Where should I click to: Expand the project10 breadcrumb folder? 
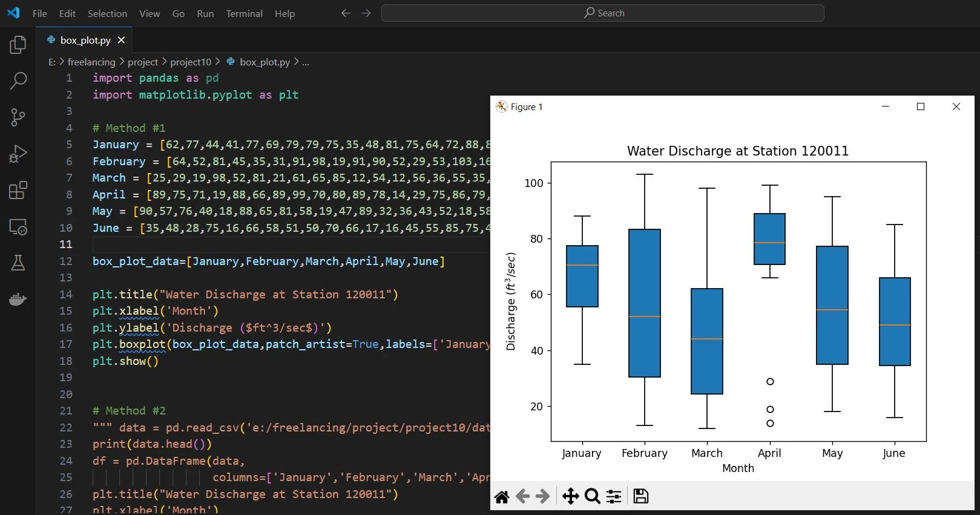click(x=191, y=62)
